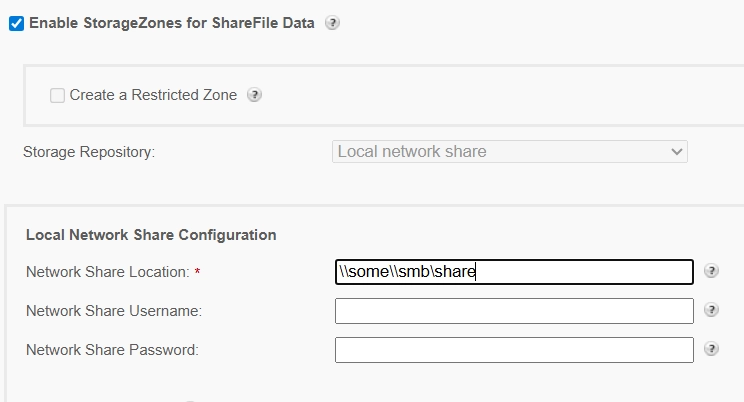This screenshot has width=744, height=402.
Task: Click into the Network Share Username field
Action: coord(514,311)
